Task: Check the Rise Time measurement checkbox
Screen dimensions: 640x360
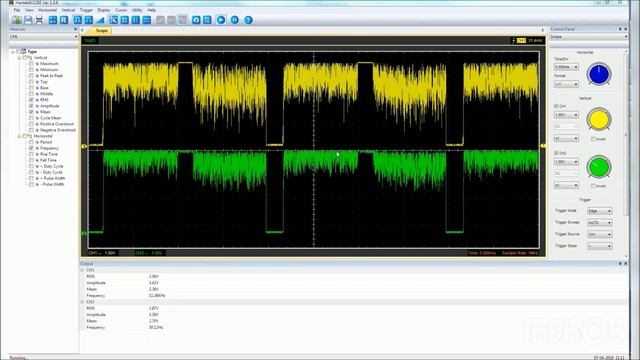Action: [31, 154]
